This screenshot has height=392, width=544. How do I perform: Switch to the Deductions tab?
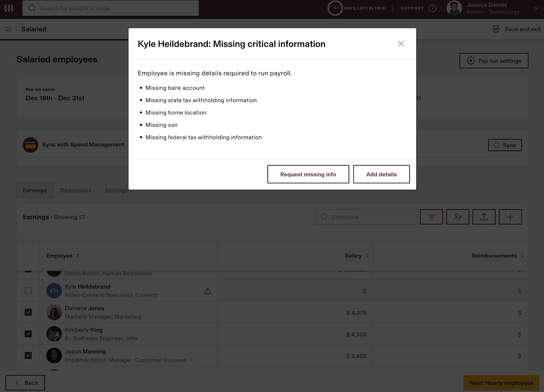pos(76,190)
